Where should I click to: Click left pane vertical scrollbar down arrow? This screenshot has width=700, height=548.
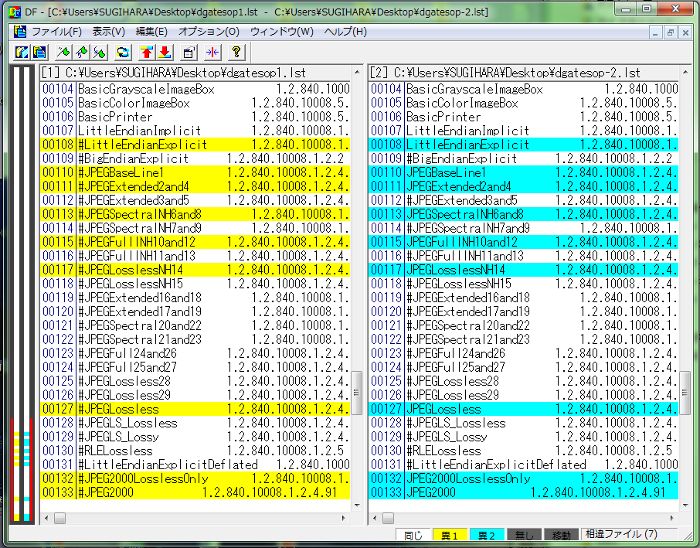pos(357,506)
